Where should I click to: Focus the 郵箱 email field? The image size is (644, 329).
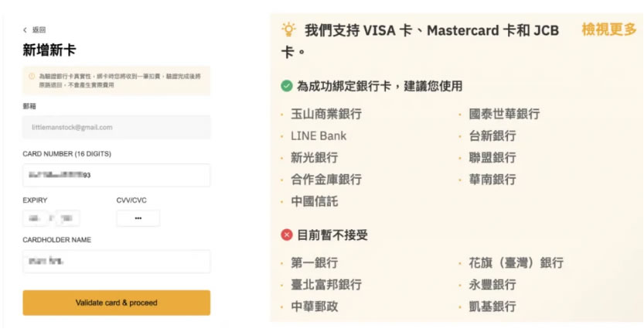tap(117, 127)
